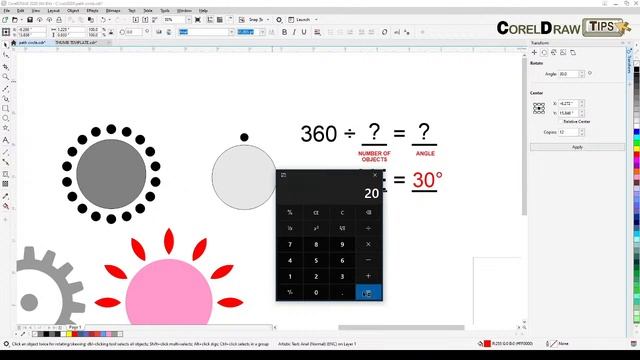Image resolution: width=640 pixels, height=360 pixels.
Task: Click the full-screen preview icon
Action: 198,20
